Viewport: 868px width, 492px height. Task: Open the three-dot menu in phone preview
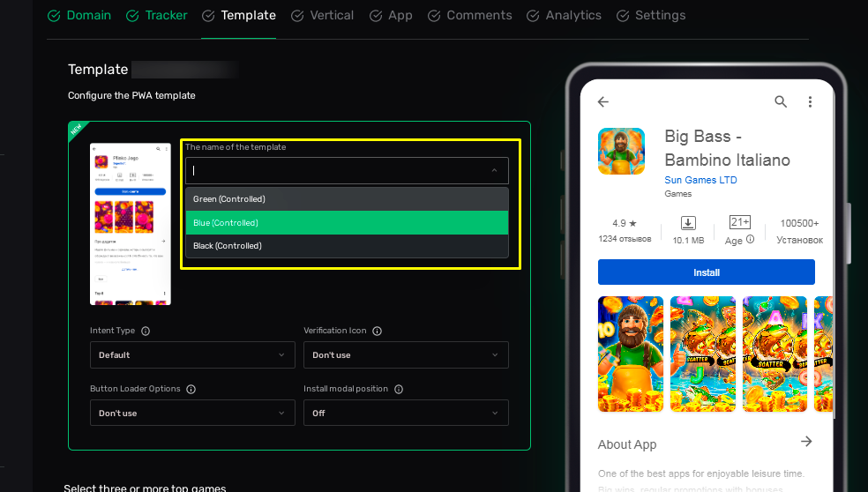click(x=810, y=102)
